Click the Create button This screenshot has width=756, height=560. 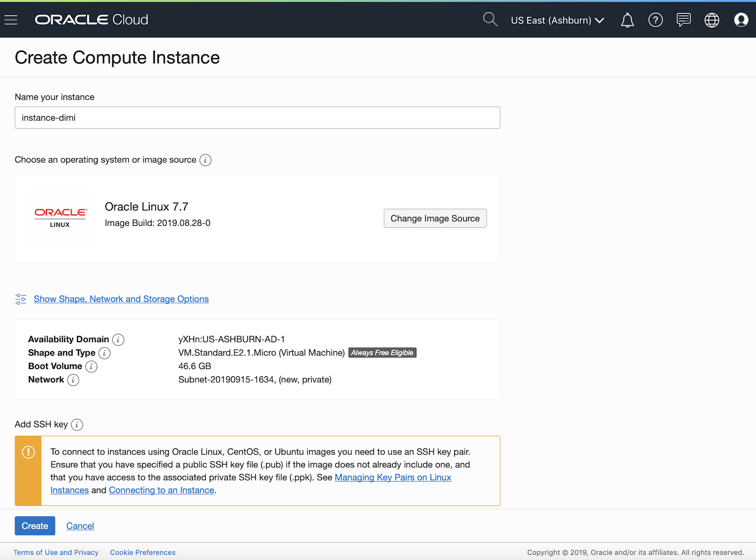pyautogui.click(x=34, y=526)
